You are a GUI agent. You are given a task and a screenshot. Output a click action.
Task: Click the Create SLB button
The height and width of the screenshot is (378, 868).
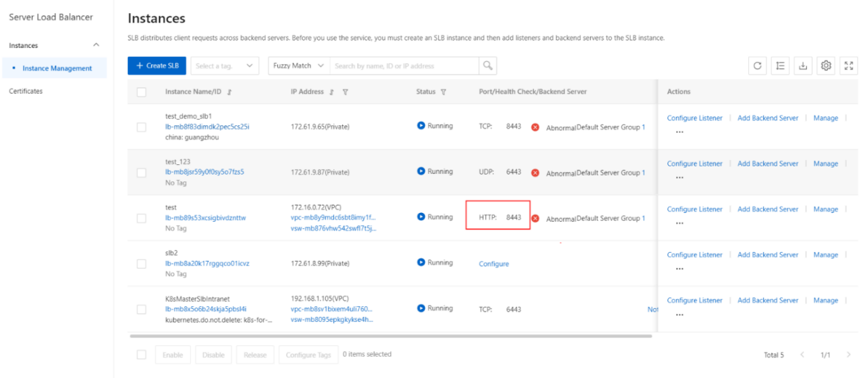pos(157,66)
